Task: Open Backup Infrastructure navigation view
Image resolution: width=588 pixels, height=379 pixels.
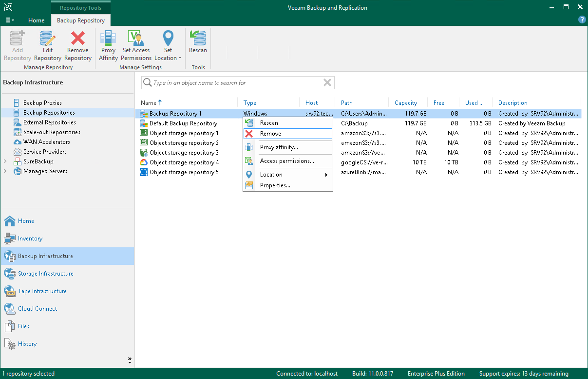Action: click(x=67, y=256)
